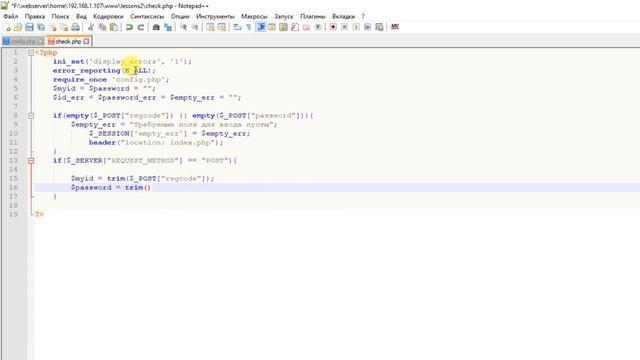This screenshot has width=640, height=360.
Task: Run macro multiple times icon
Action: tap(367, 27)
